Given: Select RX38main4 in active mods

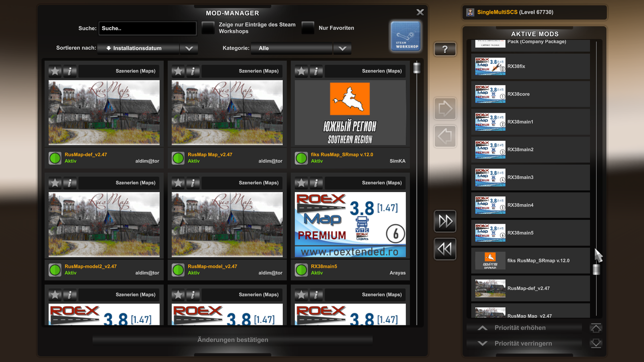Looking at the screenshot, I should [530, 205].
